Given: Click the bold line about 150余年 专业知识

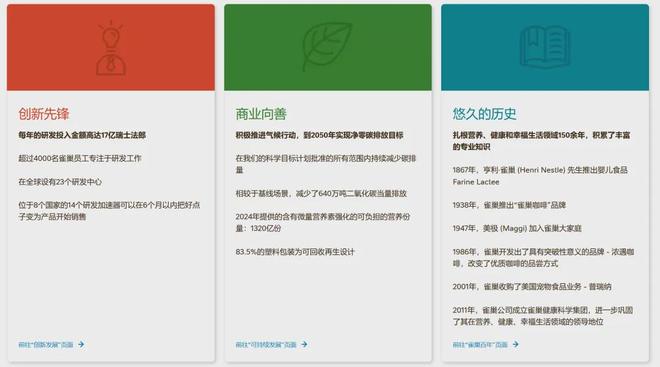Looking at the screenshot, I should point(541,141).
